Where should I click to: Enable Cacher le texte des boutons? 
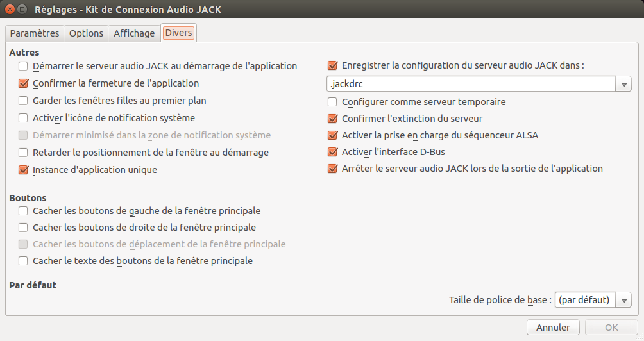24,261
